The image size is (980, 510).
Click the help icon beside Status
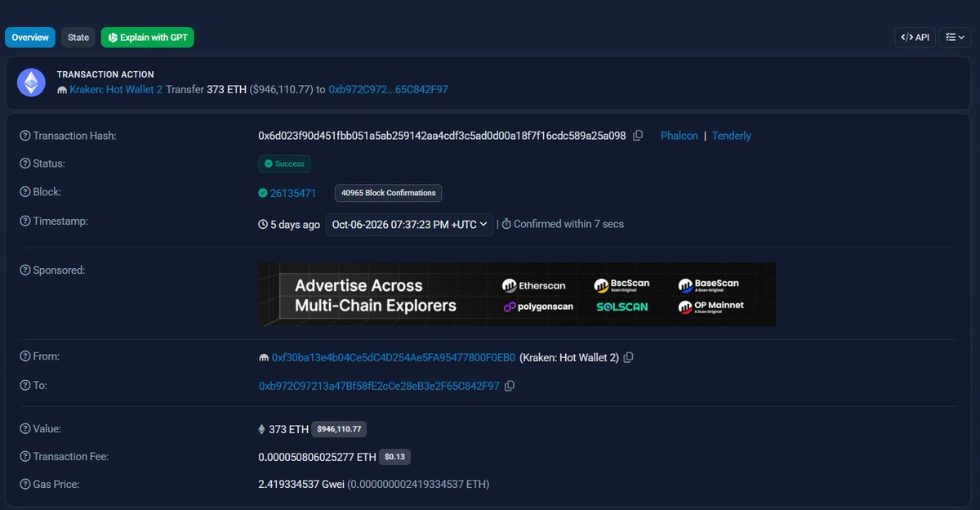pos(24,163)
